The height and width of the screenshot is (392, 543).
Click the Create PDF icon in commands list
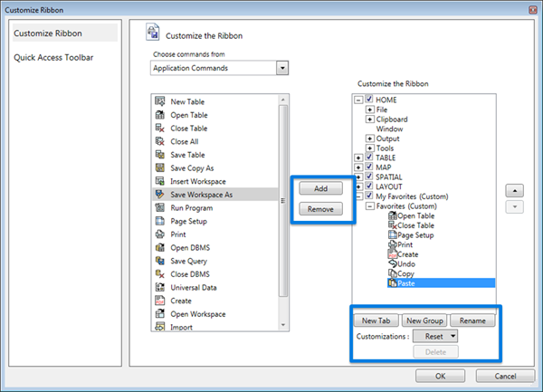pyautogui.click(x=159, y=301)
